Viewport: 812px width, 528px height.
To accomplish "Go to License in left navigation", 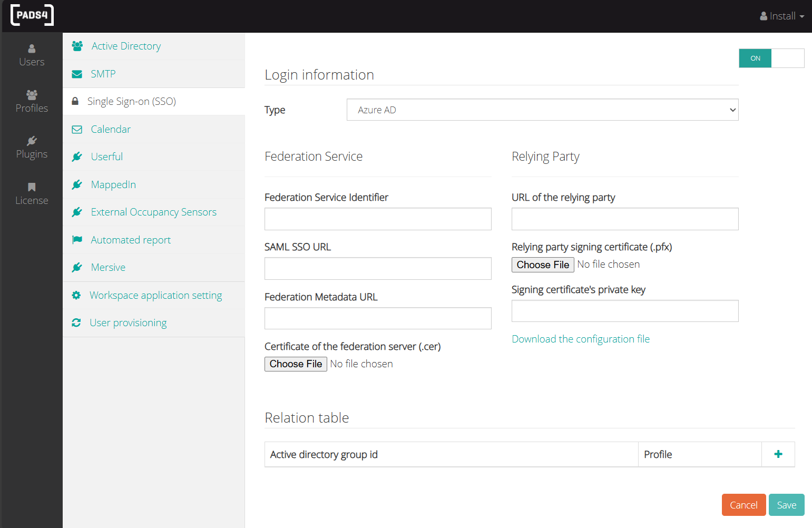I will [x=32, y=194].
